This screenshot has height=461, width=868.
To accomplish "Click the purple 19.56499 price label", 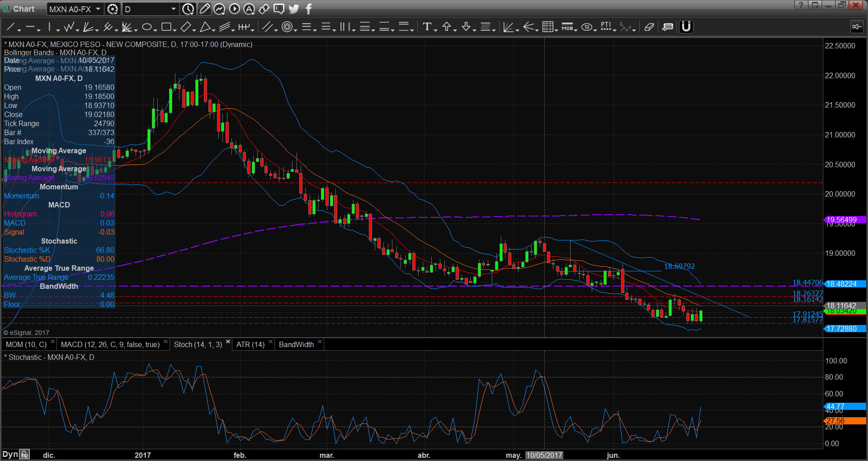I will click(845, 220).
